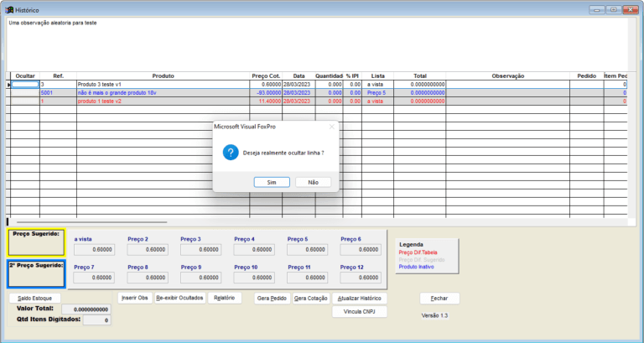
Task: Tick the Ocultar checkbox for Produto 3 teste v1
Action: (25, 84)
